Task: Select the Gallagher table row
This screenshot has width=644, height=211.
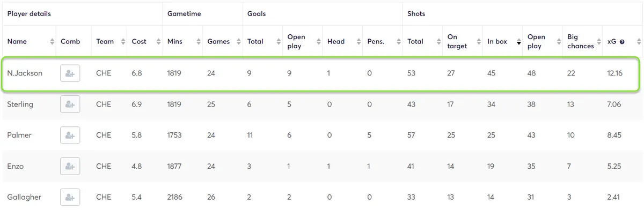Action: pyautogui.click(x=322, y=197)
